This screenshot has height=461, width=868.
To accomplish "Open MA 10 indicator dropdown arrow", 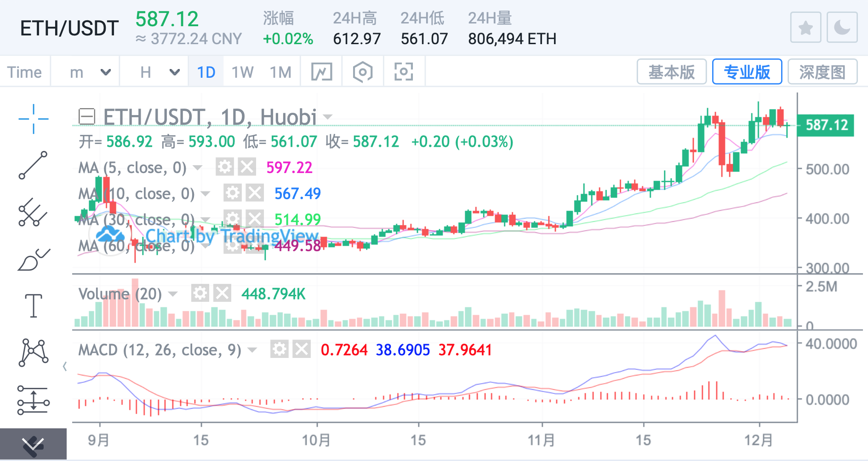I will point(206,194).
